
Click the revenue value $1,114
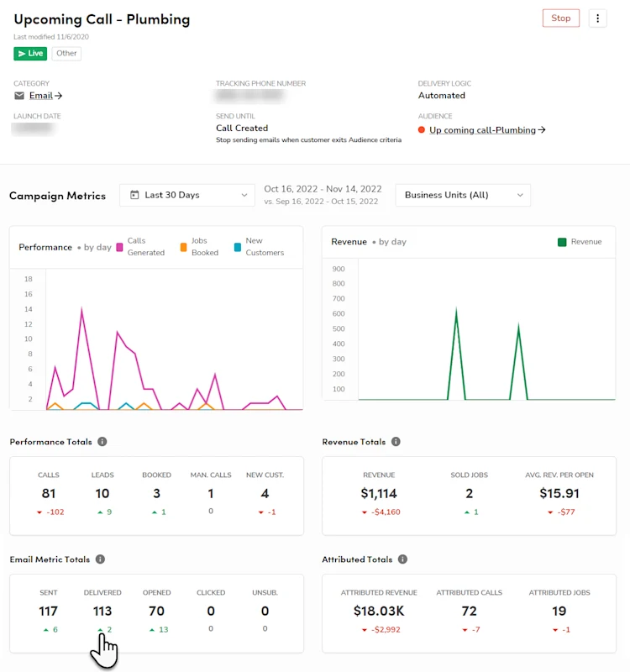(379, 494)
